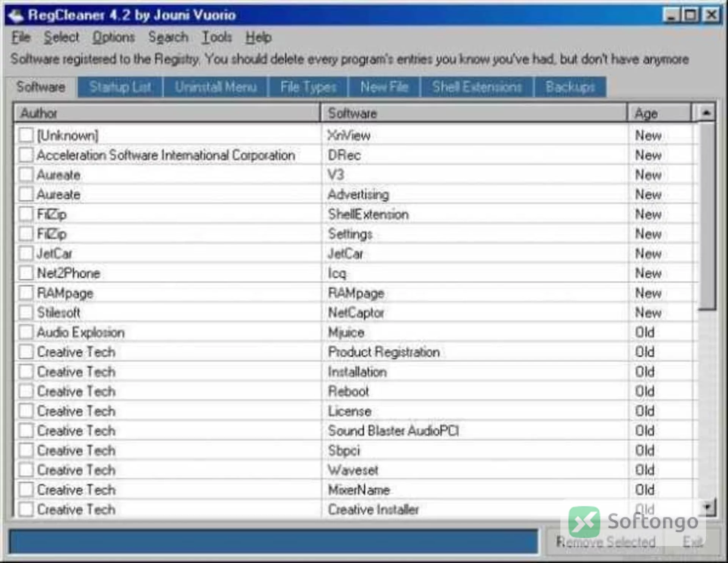Open the Tools menu
Image resolution: width=728 pixels, height=563 pixels.
(217, 37)
